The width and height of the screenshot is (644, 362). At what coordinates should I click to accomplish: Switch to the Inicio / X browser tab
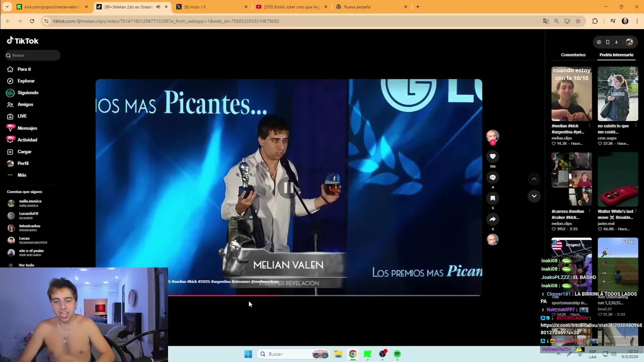(211, 7)
